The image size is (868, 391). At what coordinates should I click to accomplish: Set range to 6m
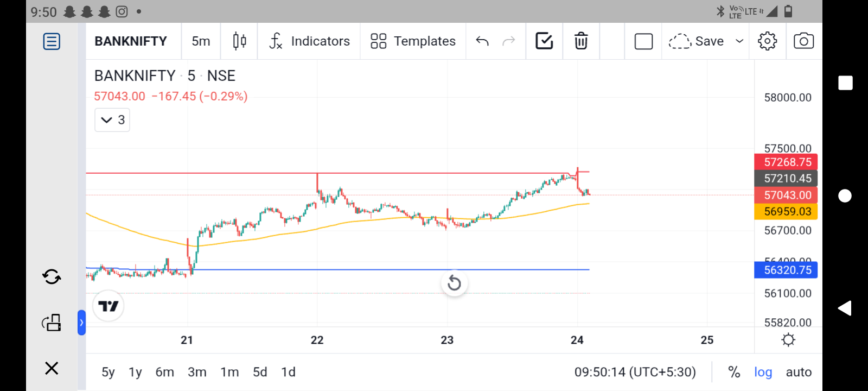pos(165,372)
